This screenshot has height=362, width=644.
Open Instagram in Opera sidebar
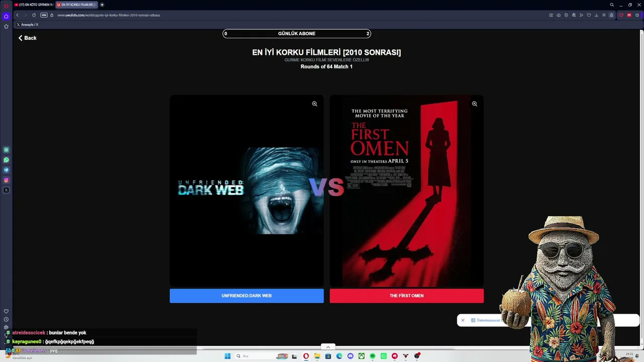tap(6, 180)
